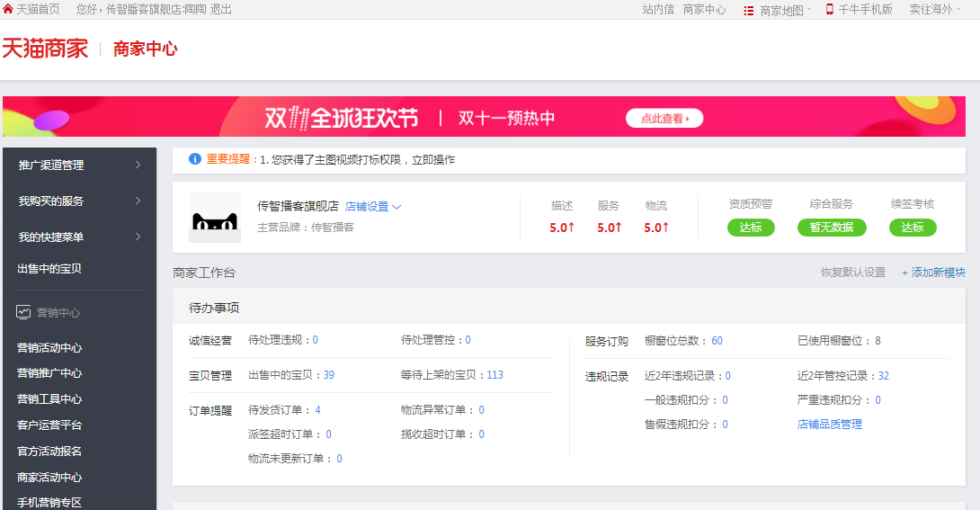Open 站内信 messages link
Image resolution: width=980 pixels, height=510 pixels.
tap(658, 9)
